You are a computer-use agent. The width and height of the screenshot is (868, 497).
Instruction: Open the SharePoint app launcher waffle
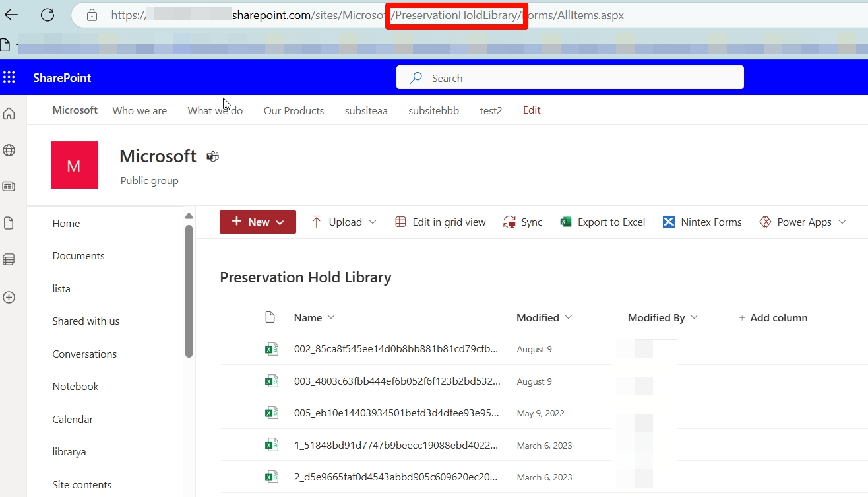pyautogui.click(x=9, y=77)
